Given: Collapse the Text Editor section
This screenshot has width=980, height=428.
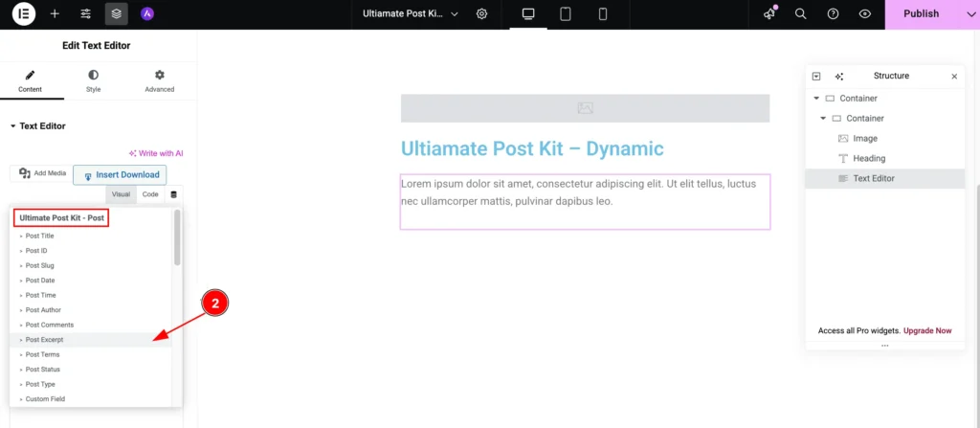Looking at the screenshot, I should coord(13,126).
